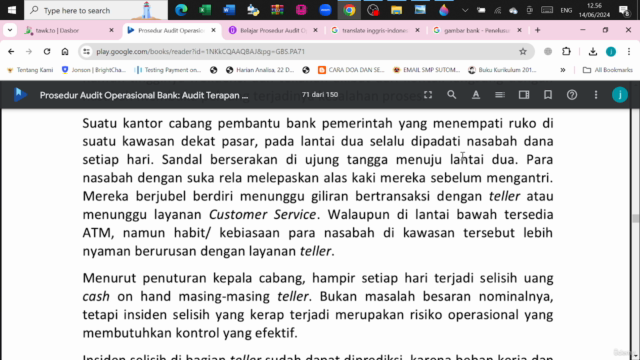Show more bookmarks with double chevron
Viewport: 640px width, 360px height.
point(562,70)
